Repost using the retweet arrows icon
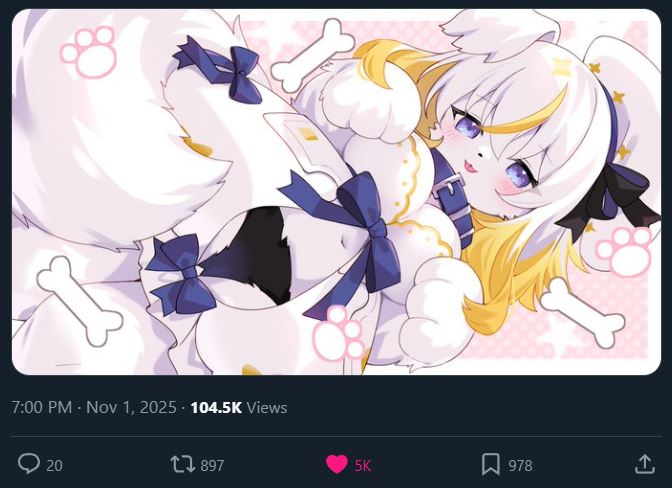672x488 pixels. point(183,464)
